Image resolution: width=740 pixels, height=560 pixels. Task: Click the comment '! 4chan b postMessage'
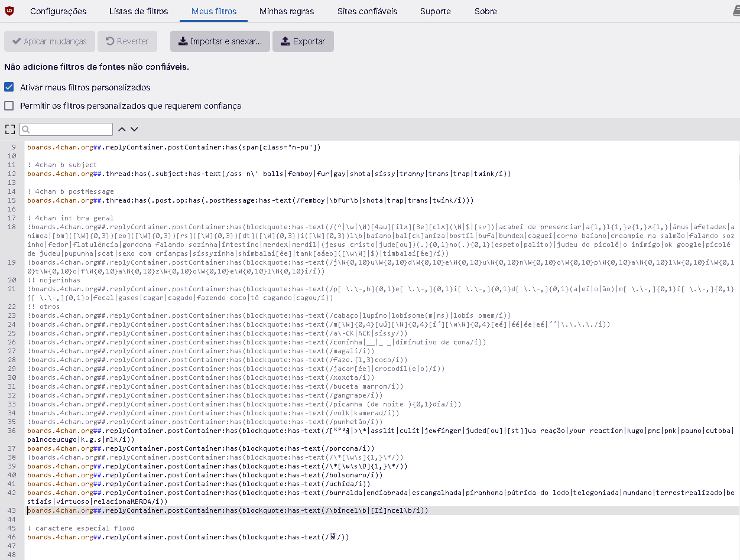tap(70, 191)
